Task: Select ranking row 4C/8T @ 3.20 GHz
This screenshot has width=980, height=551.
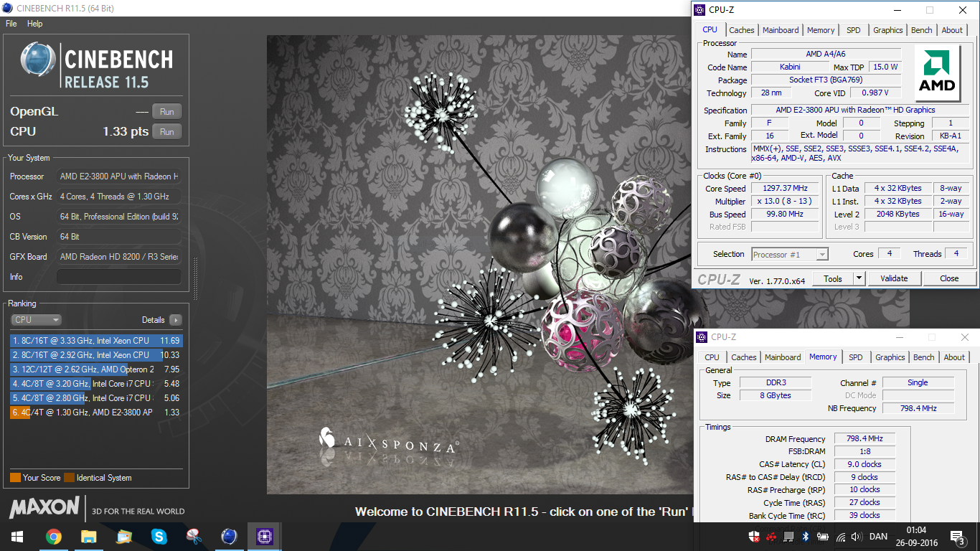Action: [96, 384]
